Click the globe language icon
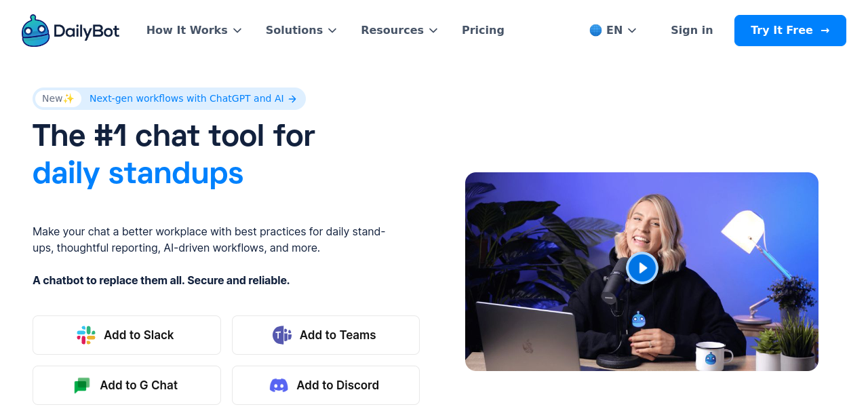The height and width of the screenshot is (407, 868). click(x=595, y=31)
